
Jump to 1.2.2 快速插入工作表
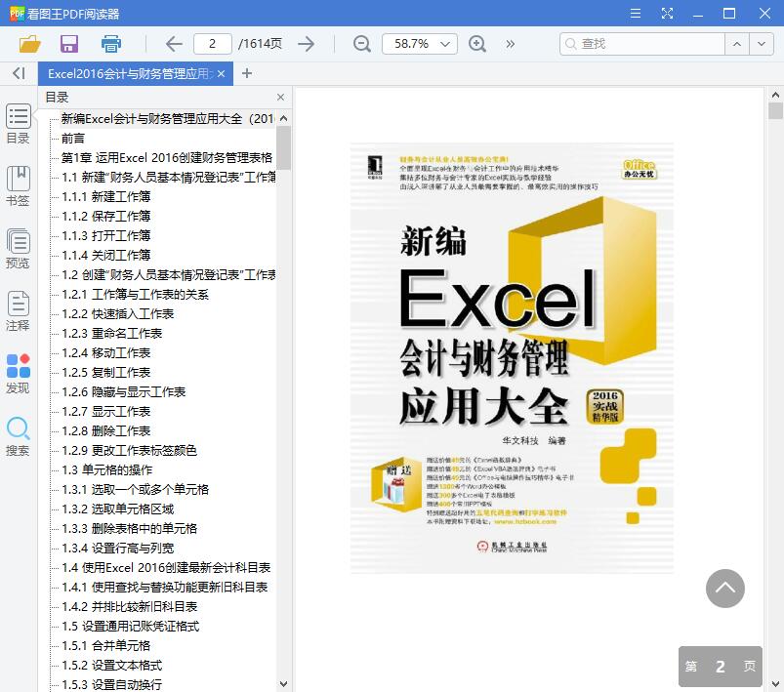click(x=117, y=313)
